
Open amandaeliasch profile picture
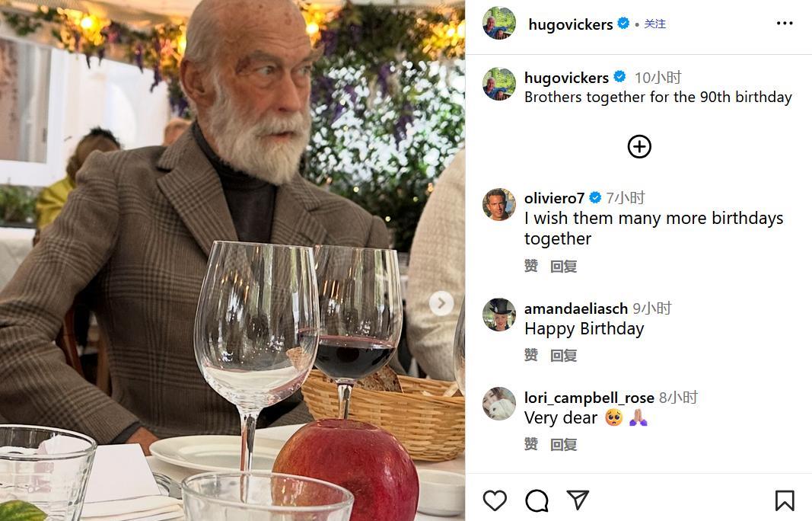[x=499, y=315]
